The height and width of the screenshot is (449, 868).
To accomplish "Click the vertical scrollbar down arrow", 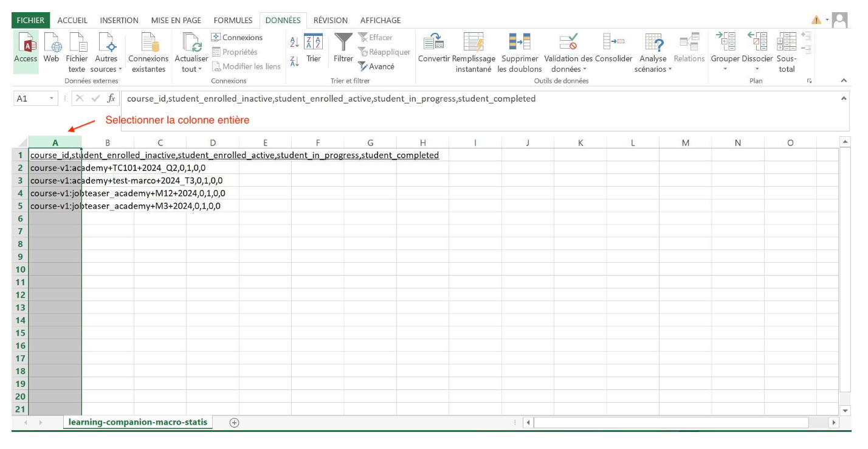I will pyautogui.click(x=844, y=411).
